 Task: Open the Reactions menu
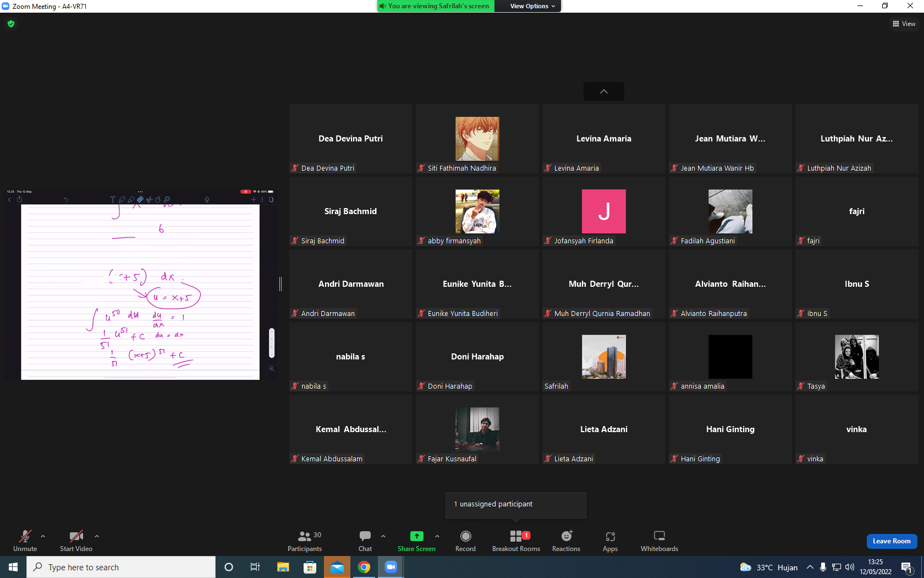click(x=566, y=541)
